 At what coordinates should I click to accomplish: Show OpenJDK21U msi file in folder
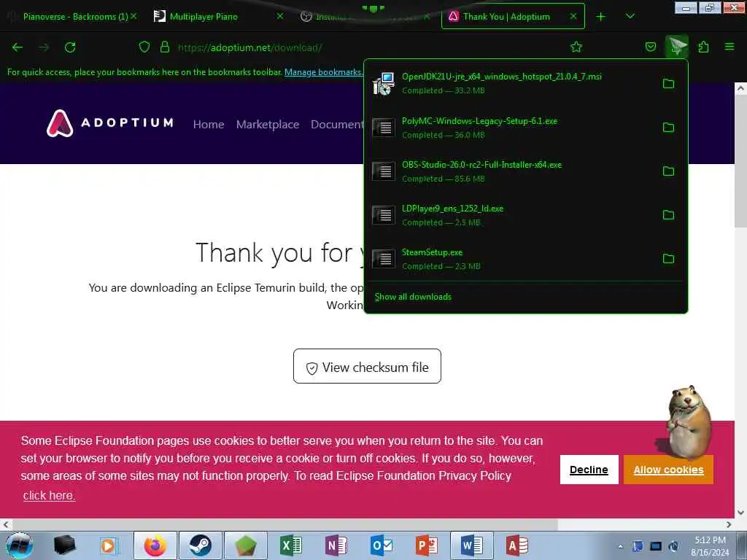click(x=668, y=83)
